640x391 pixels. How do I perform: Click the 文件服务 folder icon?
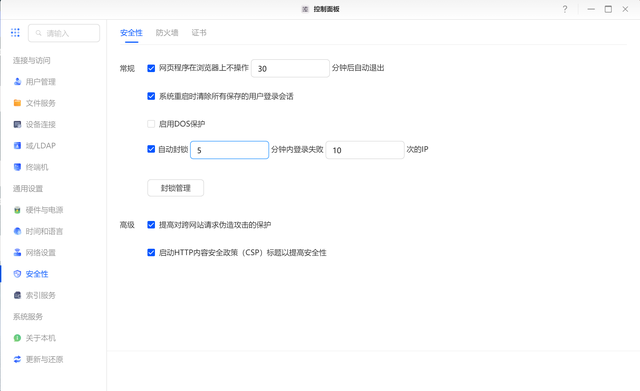pyautogui.click(x=17, y=103)
